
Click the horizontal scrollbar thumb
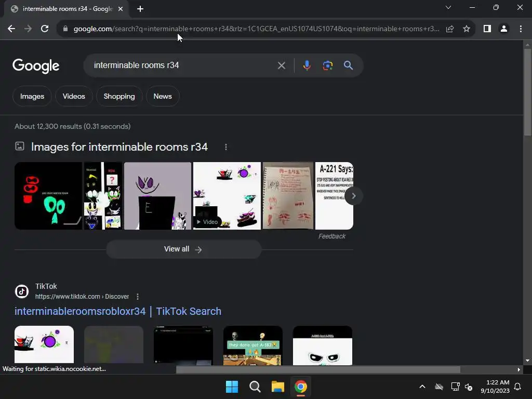(318, 369)
